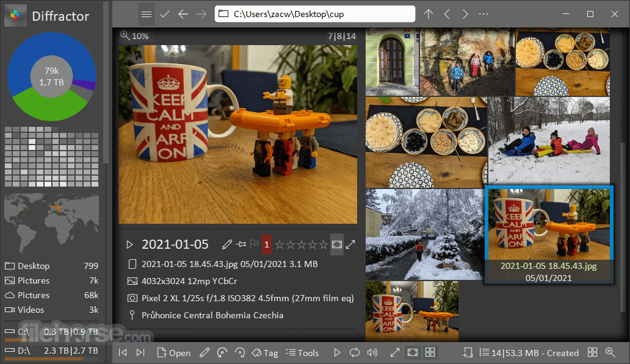The height and width of the screenshot is (364, 630).
Task: Rate the photo one star
Action: pos(280,244)
